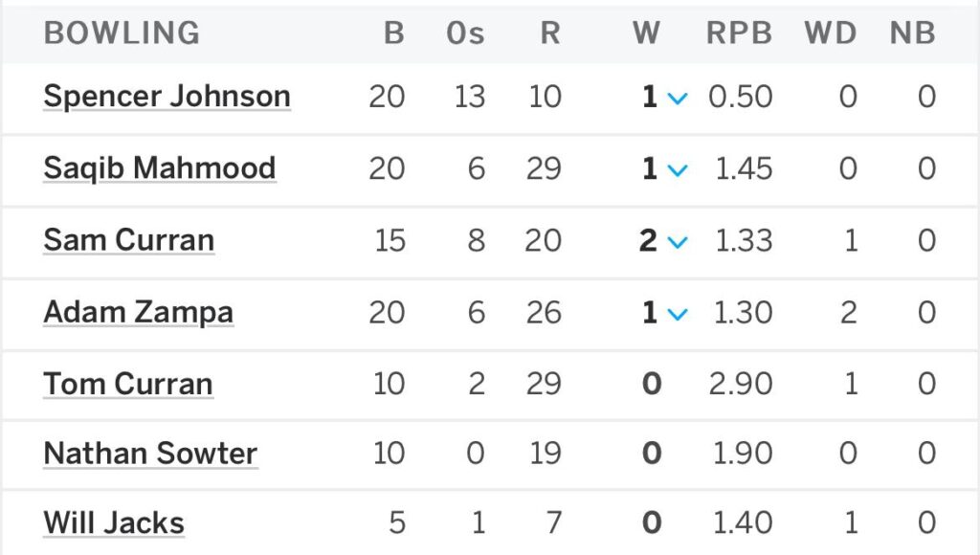This screenshot has height=555, width=980.
Task: Open Tom Curran's player profile link
Action: point(128,384)
